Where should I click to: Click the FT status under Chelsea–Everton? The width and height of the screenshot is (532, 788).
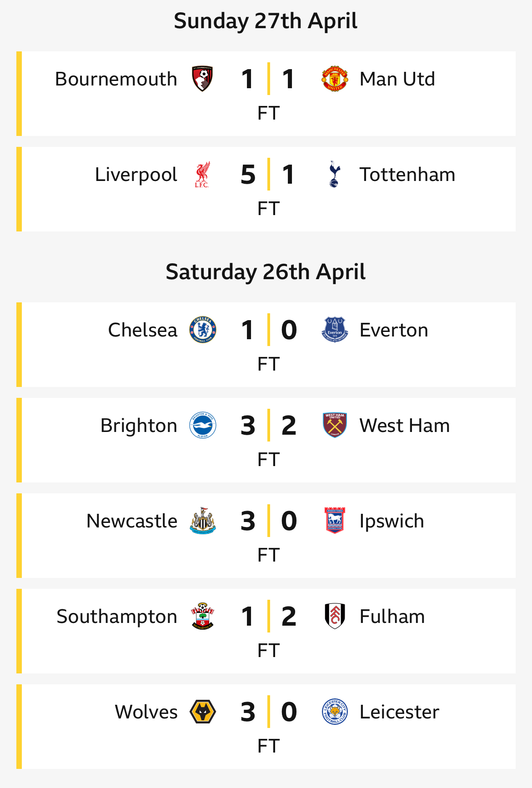point(268,364)
